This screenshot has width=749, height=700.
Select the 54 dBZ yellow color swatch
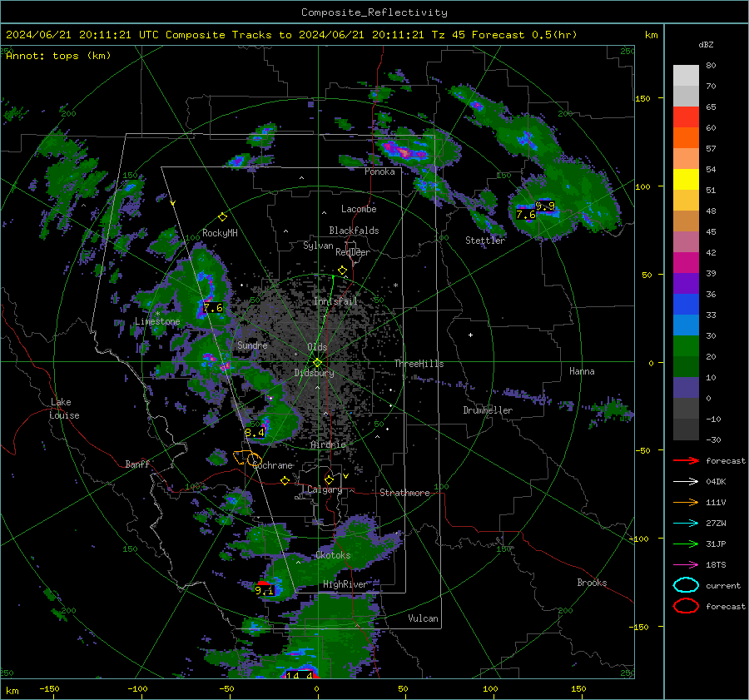coord(686,179)
